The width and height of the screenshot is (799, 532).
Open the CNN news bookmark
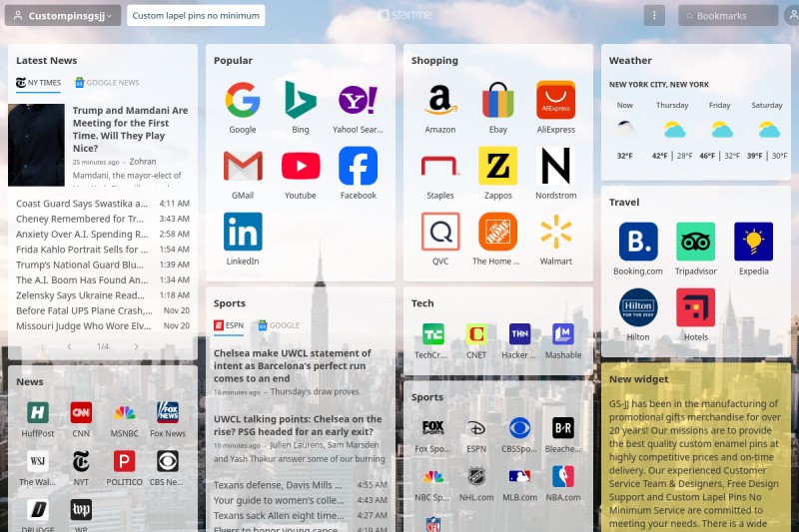tap(81, 412)
